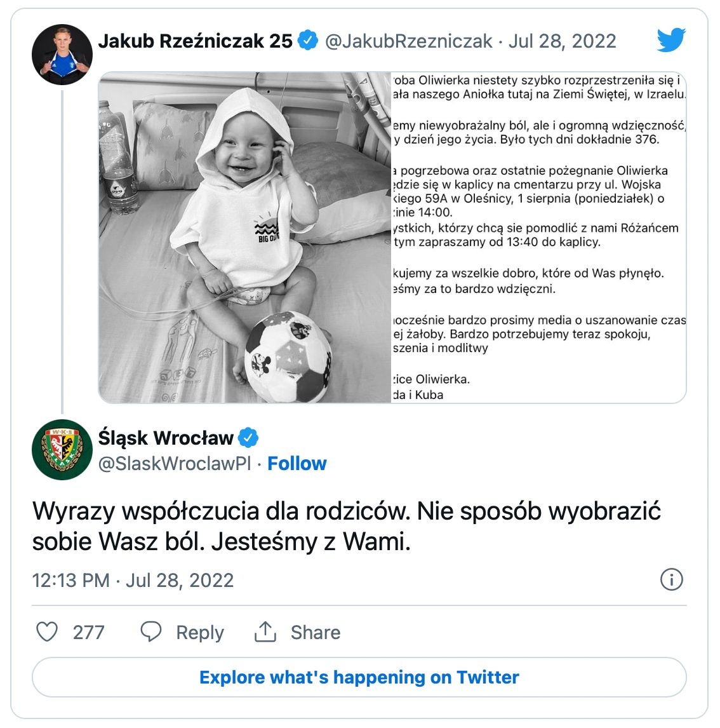This screenshot has height=728, width=720.
Task: Click Explore what's happening on Twitter
Action: tap(359, 677)
